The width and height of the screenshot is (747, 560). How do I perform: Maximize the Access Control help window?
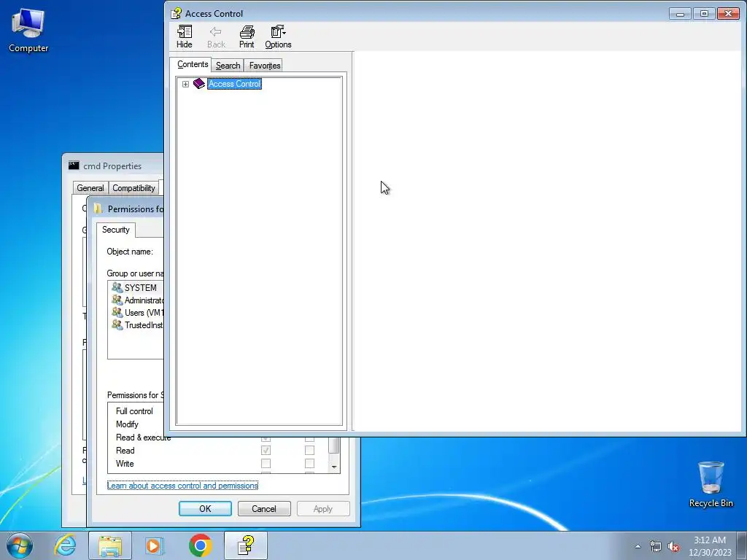tap(704, 14)
